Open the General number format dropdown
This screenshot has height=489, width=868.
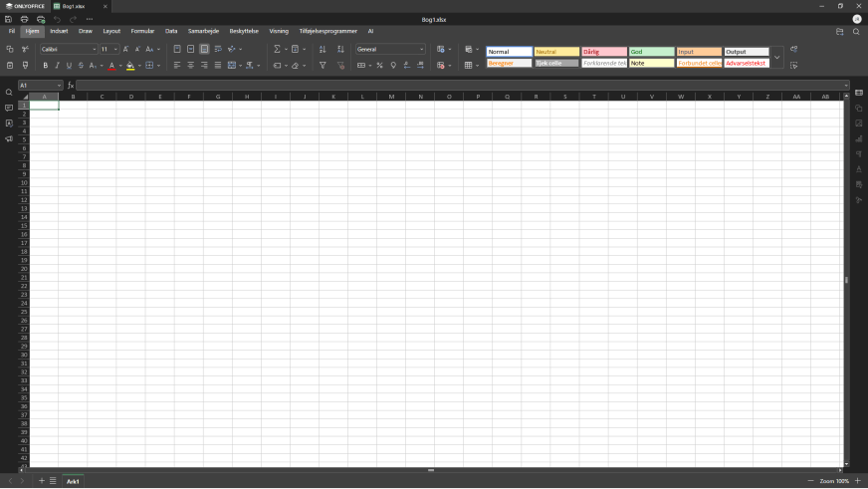click(x=389, y=49)
